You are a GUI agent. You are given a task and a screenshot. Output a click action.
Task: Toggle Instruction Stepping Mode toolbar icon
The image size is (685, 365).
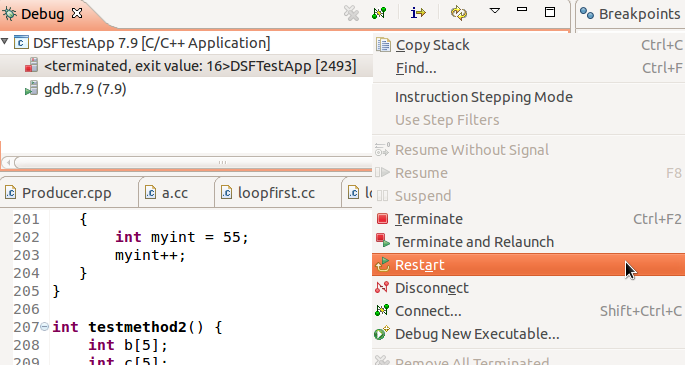pyautogui.click(x=418, y=13)
